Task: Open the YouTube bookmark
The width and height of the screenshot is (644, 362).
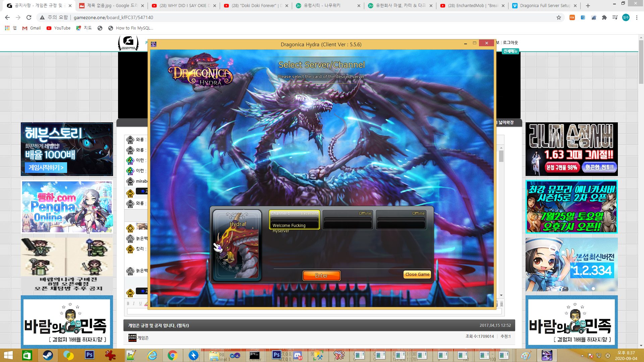Action: (59, 28)
